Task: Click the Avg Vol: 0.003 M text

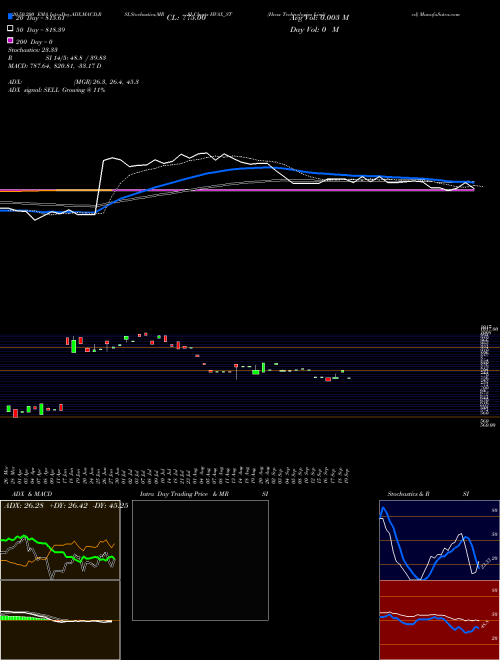Action: (319, 18)
